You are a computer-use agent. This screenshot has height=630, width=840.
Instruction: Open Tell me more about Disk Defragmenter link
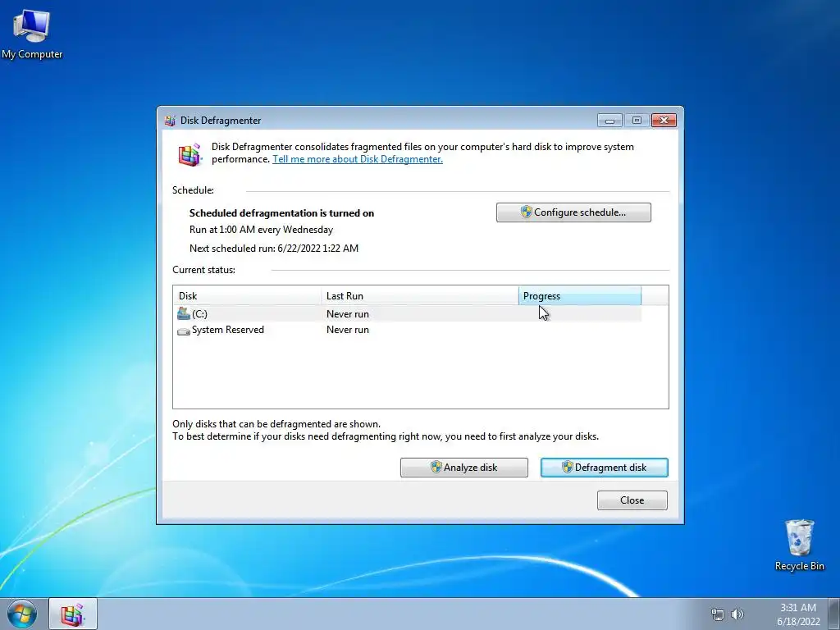click(358, 159)
